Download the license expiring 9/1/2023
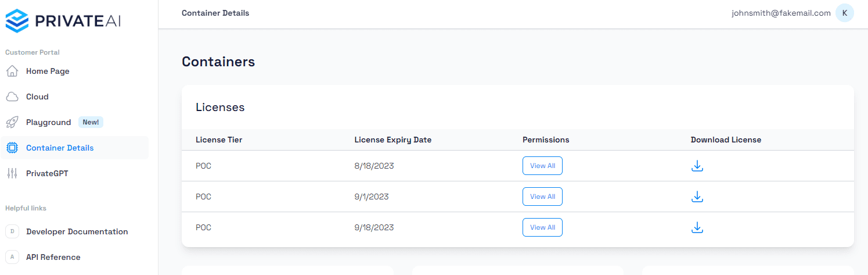The height and width of the screenshot is (275, 868). click(697, 197)
